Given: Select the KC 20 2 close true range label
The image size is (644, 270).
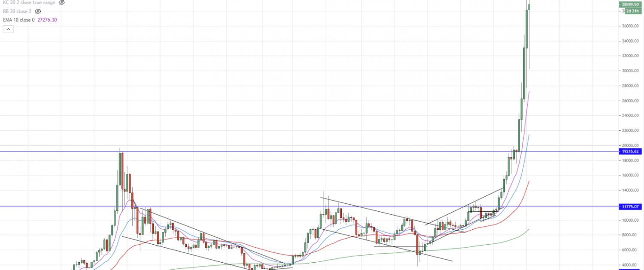Looking at the screenshot, I should click(29, 3).
